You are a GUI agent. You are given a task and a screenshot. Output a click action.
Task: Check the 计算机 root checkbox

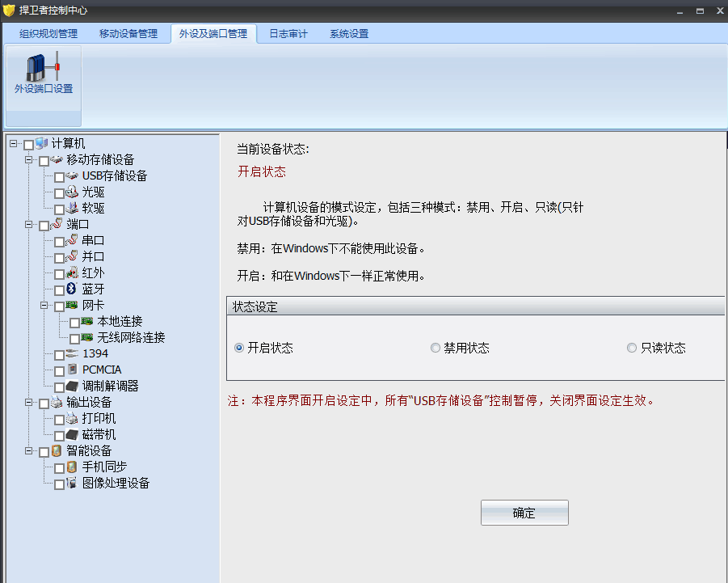29,145
